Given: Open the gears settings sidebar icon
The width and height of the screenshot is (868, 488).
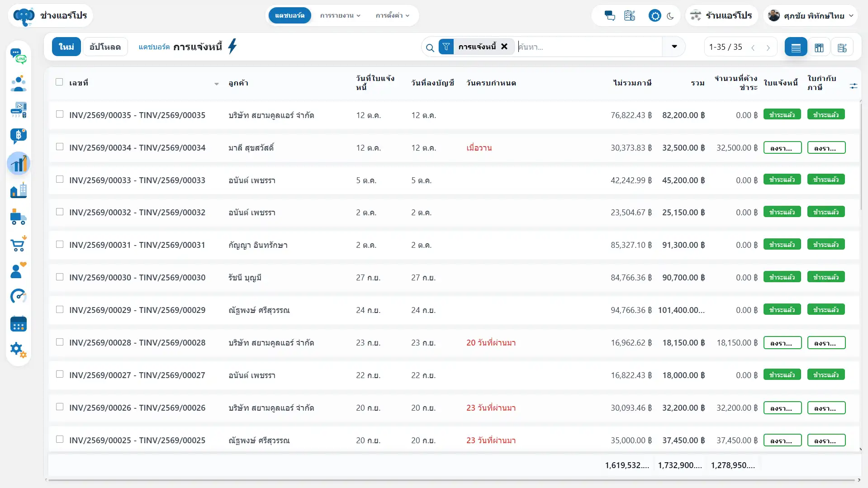Looking at the screenshot, I should click(19, 350).
